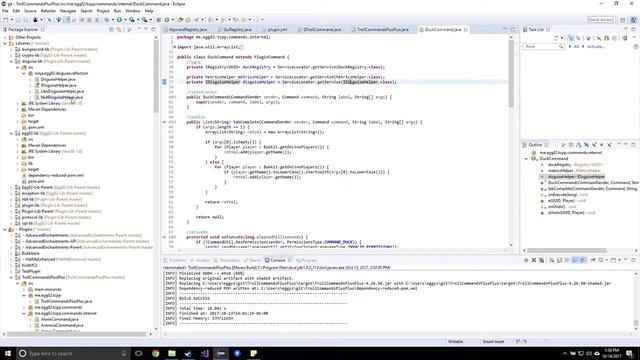Viewport: 640px width, 360px height.
Task: Switch to the KeywordRegistry.java editor tab
Action: [x=188, y=29]
